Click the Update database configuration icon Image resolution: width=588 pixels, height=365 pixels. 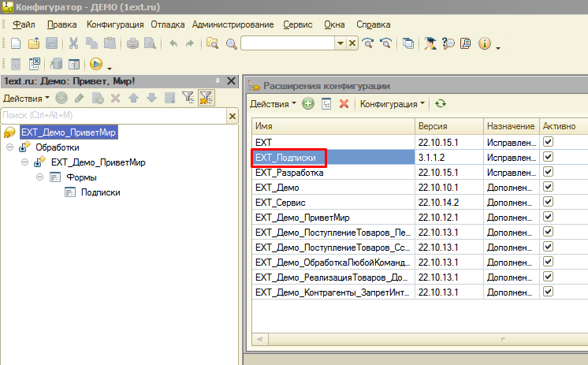click(x=56, y=64)
